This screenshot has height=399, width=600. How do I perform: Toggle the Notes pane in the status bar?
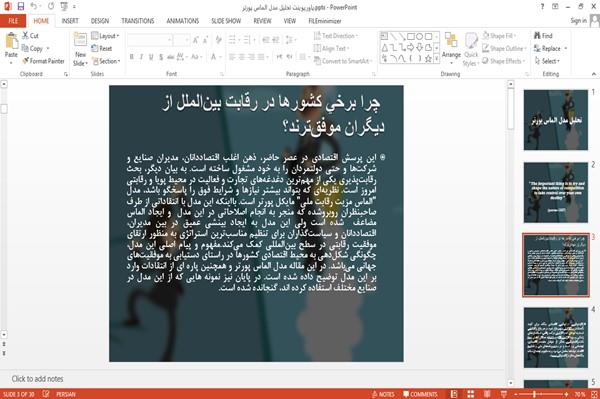[383, 394]
